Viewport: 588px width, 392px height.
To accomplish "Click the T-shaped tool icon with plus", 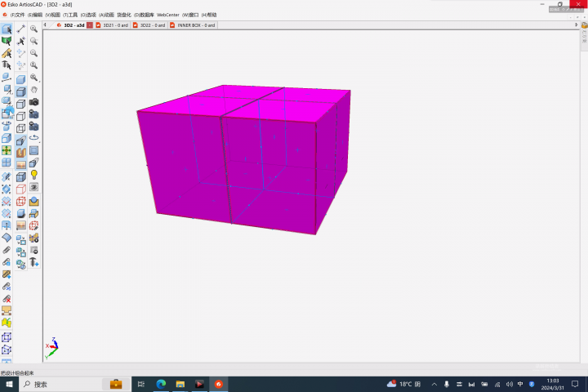I will [x=34, y=263].
